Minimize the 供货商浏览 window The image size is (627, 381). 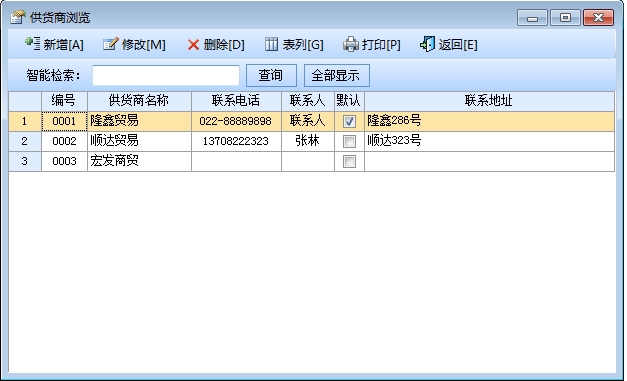(x=532, y=18)
